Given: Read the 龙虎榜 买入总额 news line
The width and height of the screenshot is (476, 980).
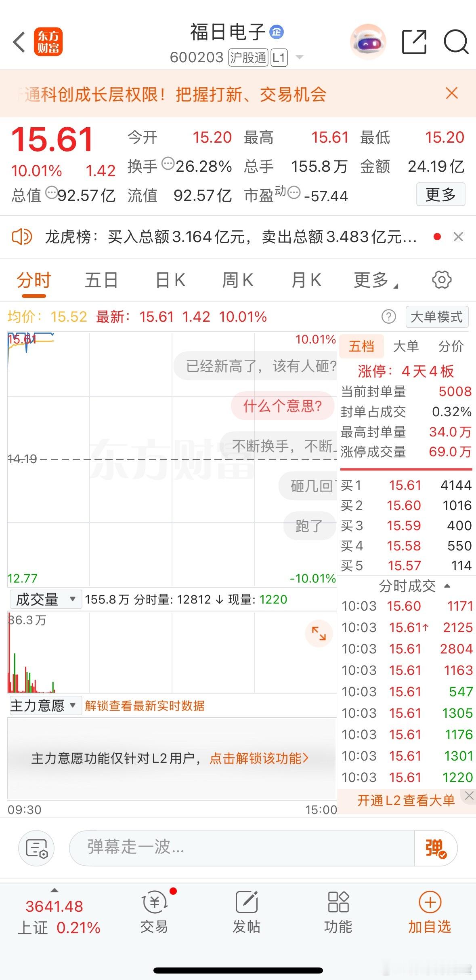Looking at the screenshot, I should click(x=231, y=237).
